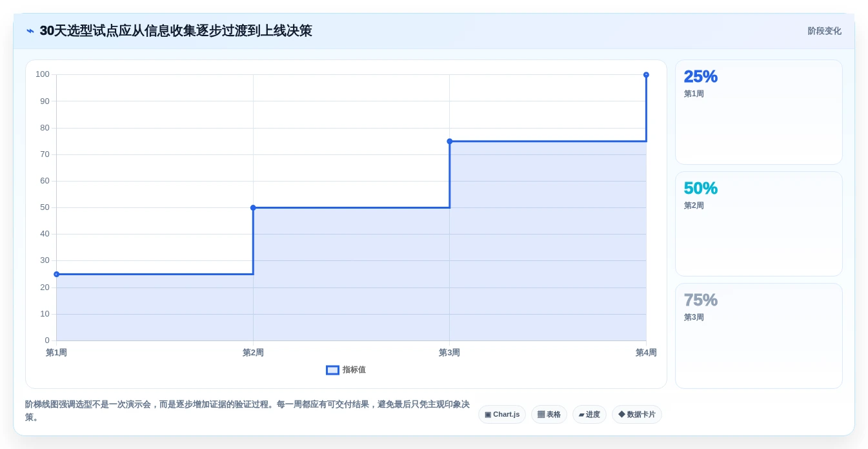Click the 阶段变化 label in the header
Viewport: 868px width, 449px height.
coord(824,31)
